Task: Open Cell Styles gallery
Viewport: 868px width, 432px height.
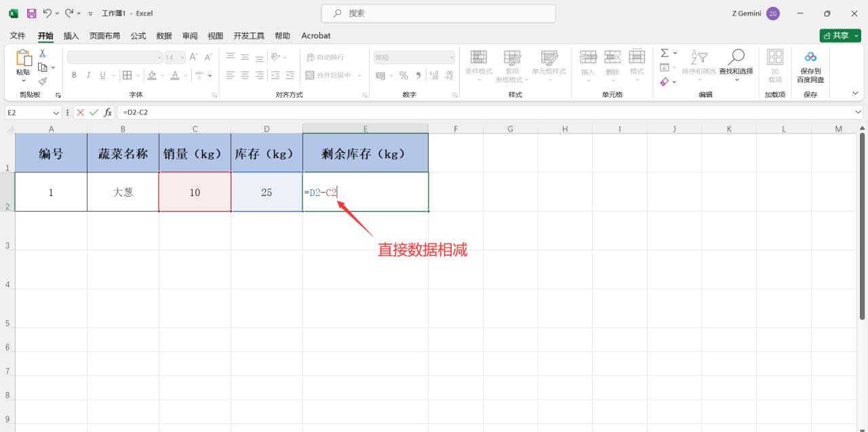Action: click(549, 57)
